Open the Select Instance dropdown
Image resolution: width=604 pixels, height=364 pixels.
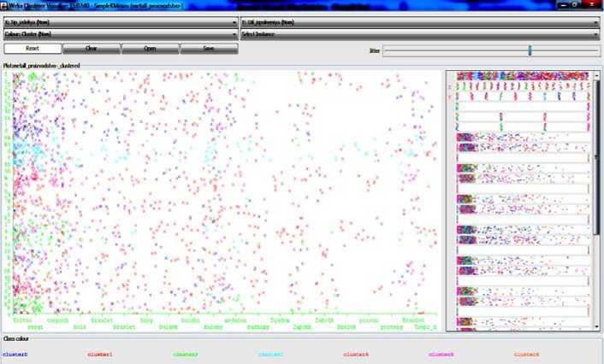click(x=420, y=34)
